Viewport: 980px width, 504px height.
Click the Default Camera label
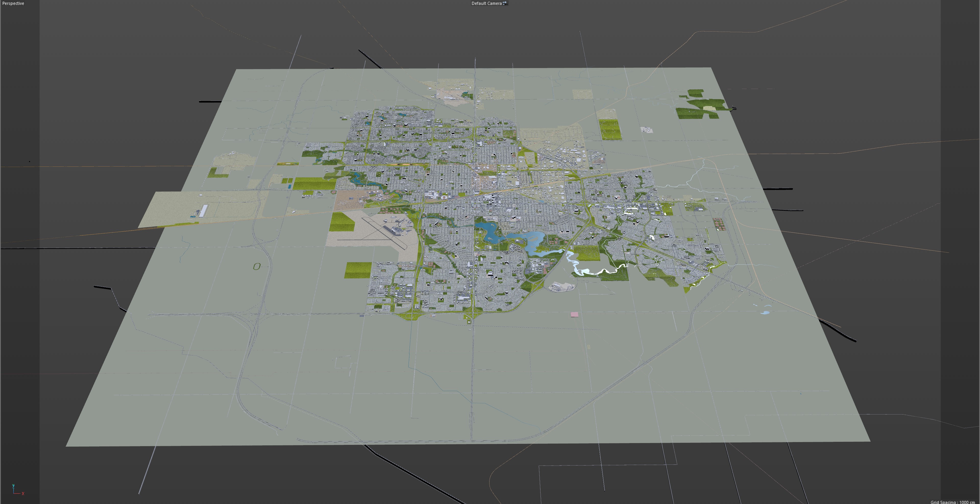pos(486,3)
